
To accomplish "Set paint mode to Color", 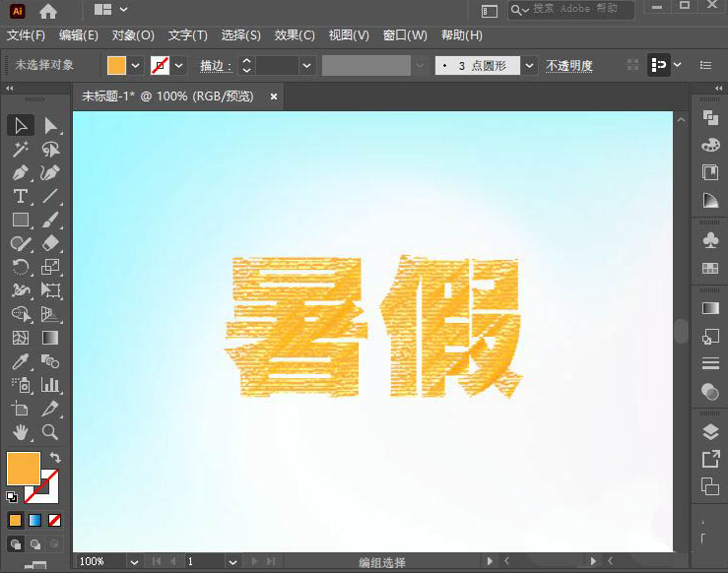I will 16,520.
